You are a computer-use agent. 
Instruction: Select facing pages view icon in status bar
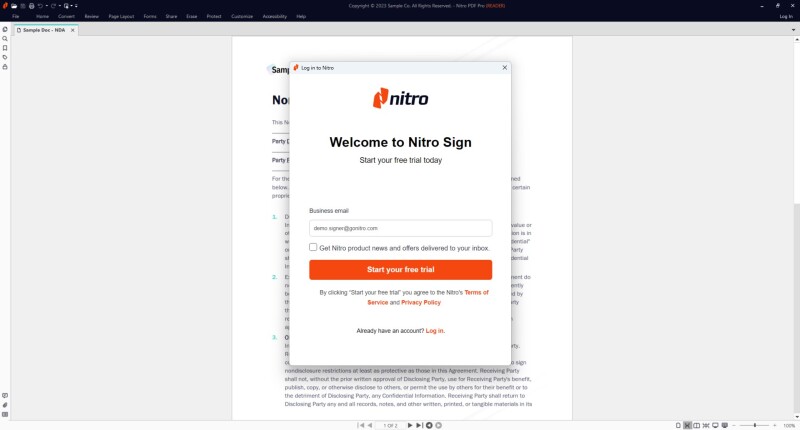click(696, 425)
